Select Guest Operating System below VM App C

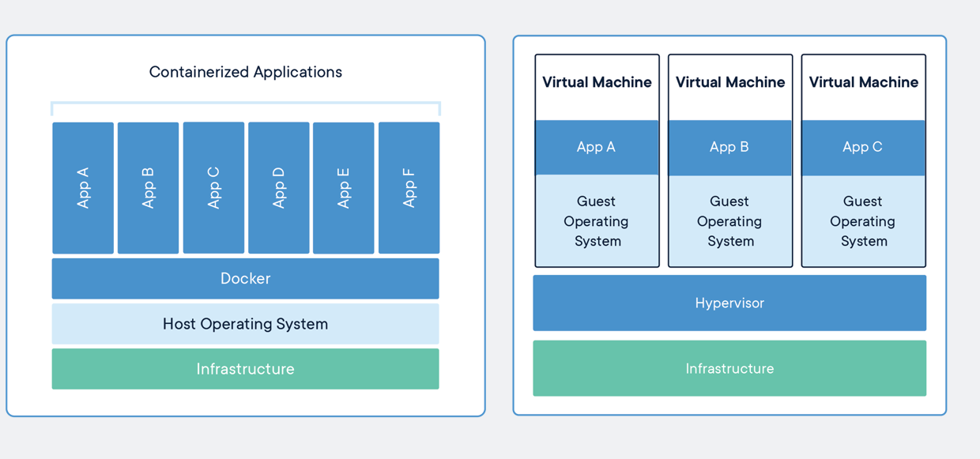click(863, 221)
